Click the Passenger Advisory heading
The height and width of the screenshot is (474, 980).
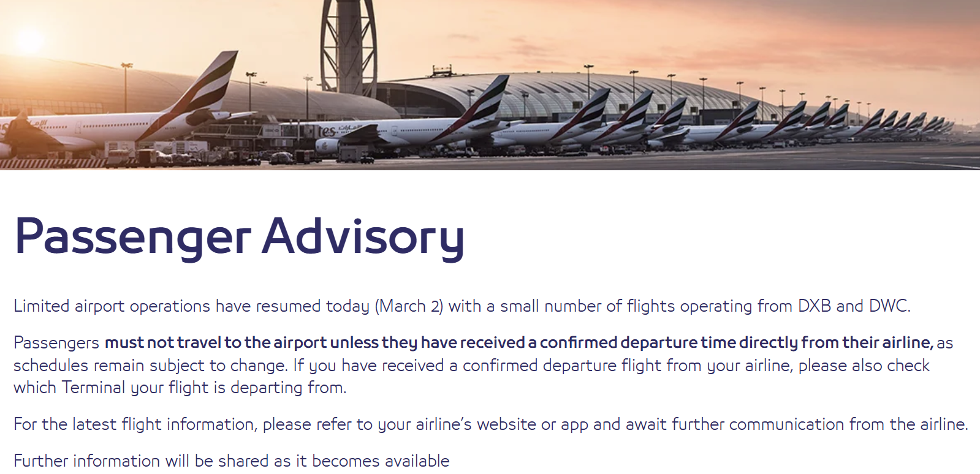coord(239,236)
